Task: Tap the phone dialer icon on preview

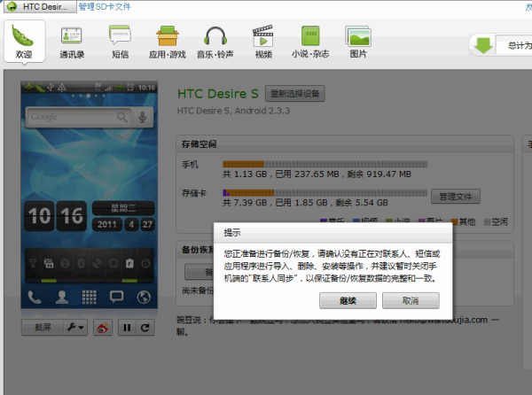Action: click(35, 297)
